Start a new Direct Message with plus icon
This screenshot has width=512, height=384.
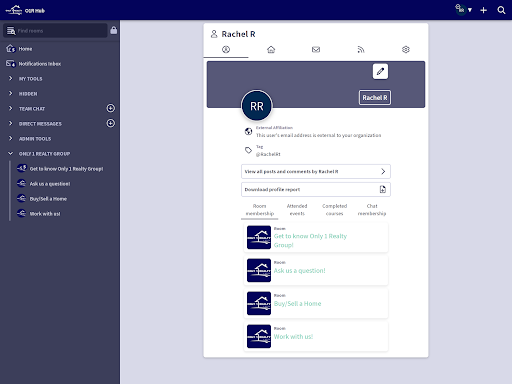coord(111,123)
